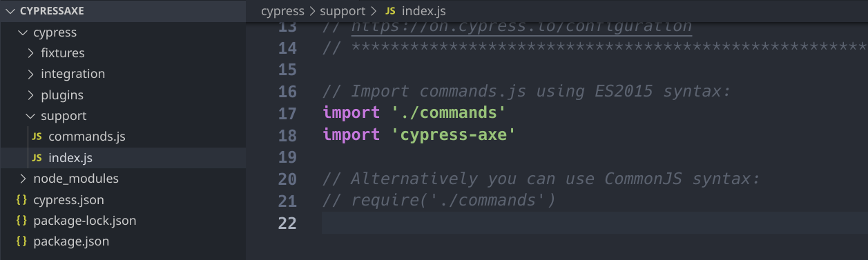Click the asterisks comment on line 14

tap(595, 48)
